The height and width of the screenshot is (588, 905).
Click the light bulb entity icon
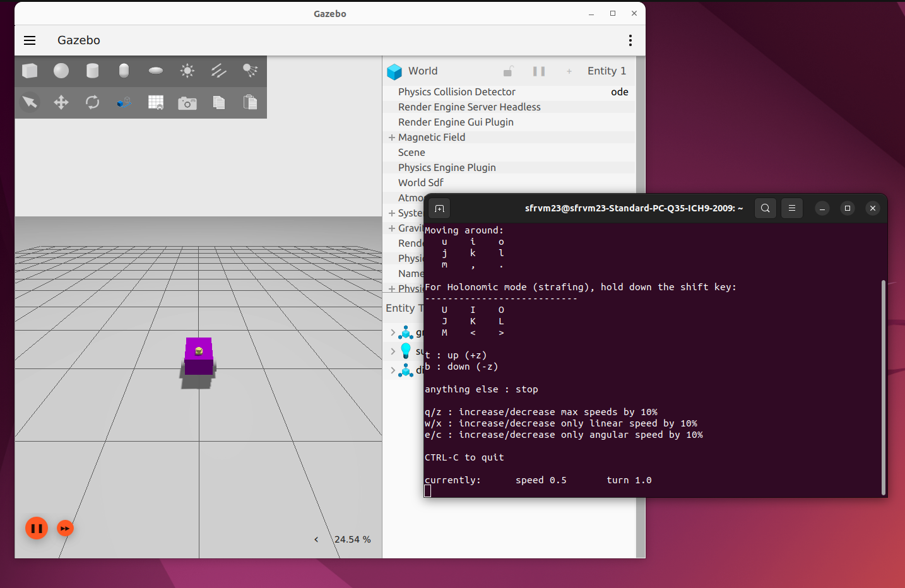click(406, 351)
